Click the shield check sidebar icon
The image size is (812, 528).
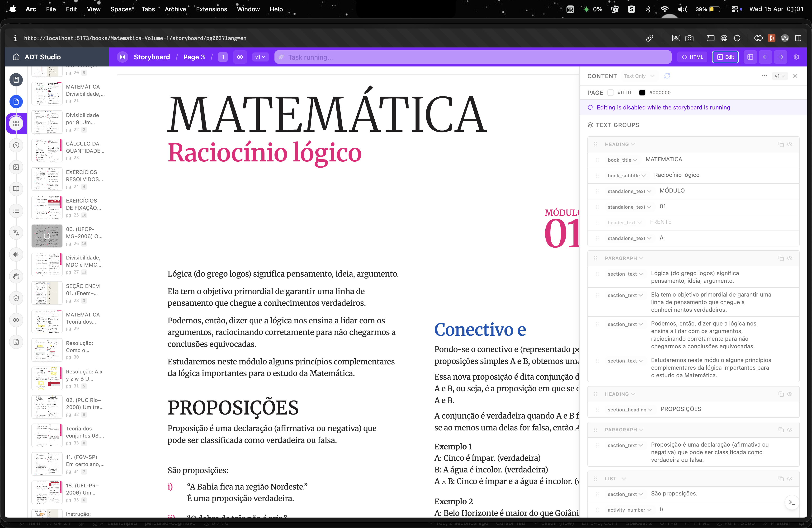click(x=16, y=298)
